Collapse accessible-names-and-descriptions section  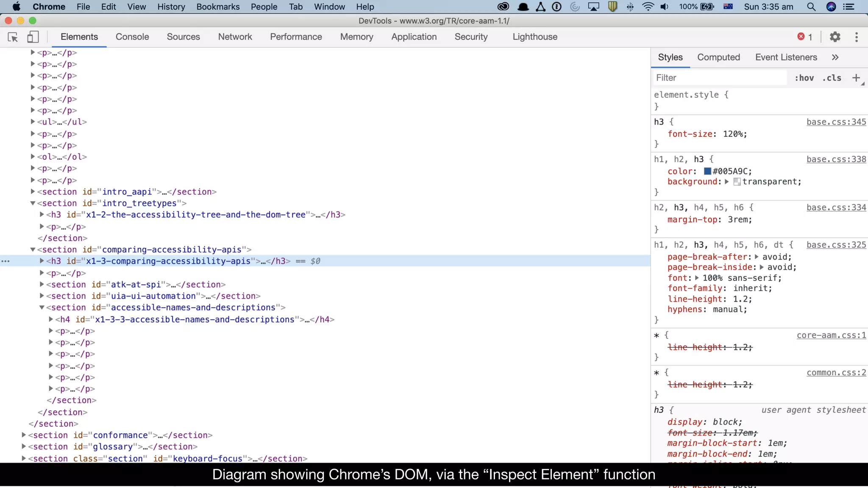click(x=42, y=308)
